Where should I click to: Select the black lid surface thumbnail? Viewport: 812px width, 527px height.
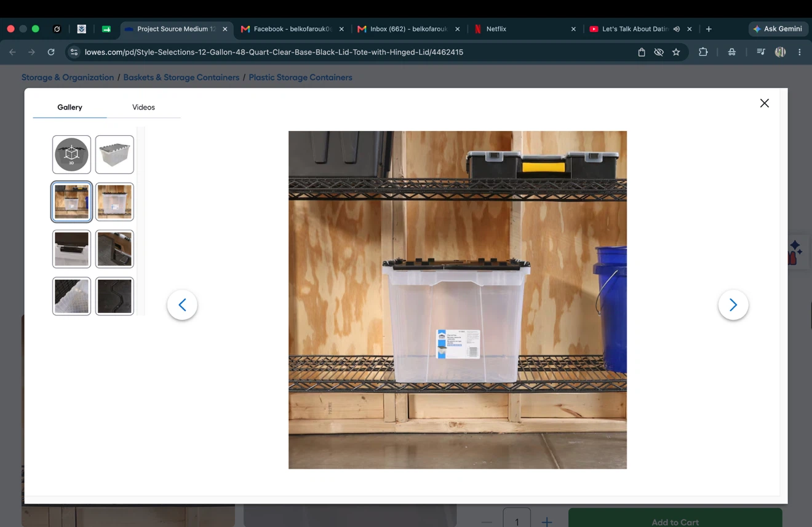point(114,296)
